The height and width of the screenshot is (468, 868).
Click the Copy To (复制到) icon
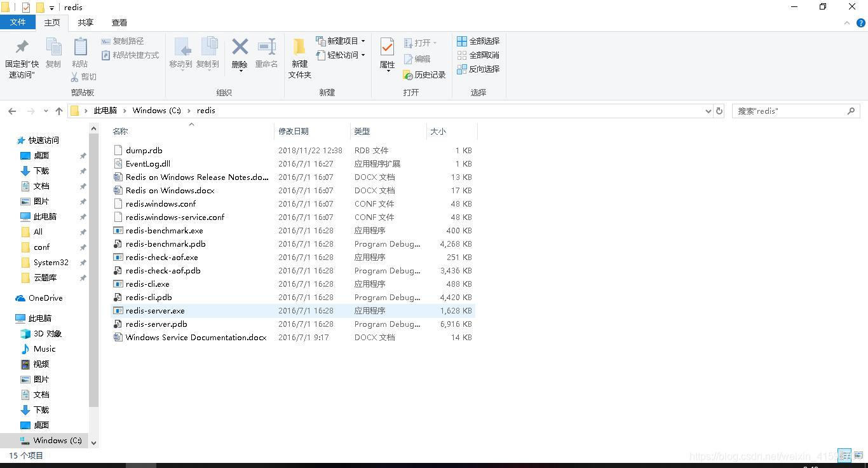click(x=208, y=47)
